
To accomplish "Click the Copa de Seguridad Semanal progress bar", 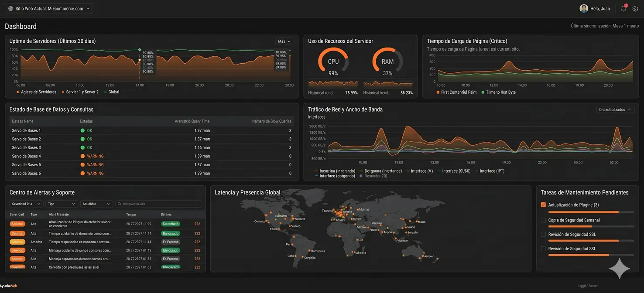I will tap(591, 227).
